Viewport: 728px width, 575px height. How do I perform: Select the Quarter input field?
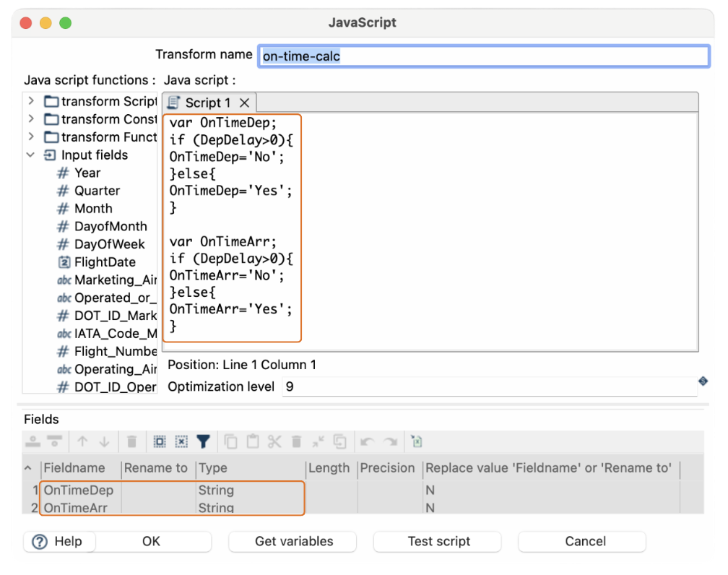(97, 191)
